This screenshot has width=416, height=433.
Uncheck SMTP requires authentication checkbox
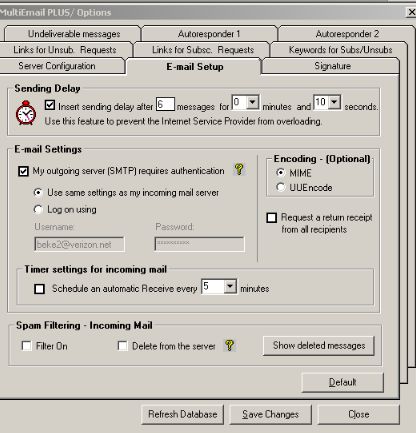(x=23, y=171)
